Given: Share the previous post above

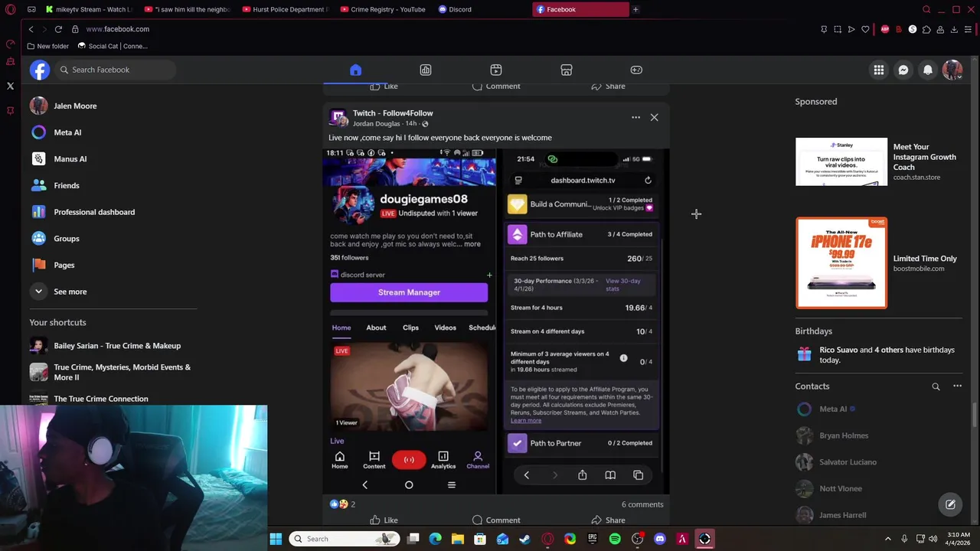Looking at the screenshot, I should tap(608, 86).
